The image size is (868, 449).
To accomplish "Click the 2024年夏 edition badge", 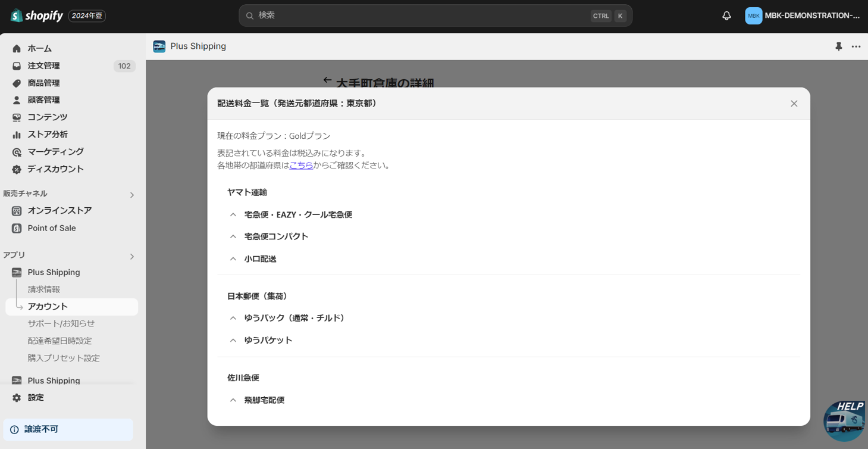I will tap(87, 16).
